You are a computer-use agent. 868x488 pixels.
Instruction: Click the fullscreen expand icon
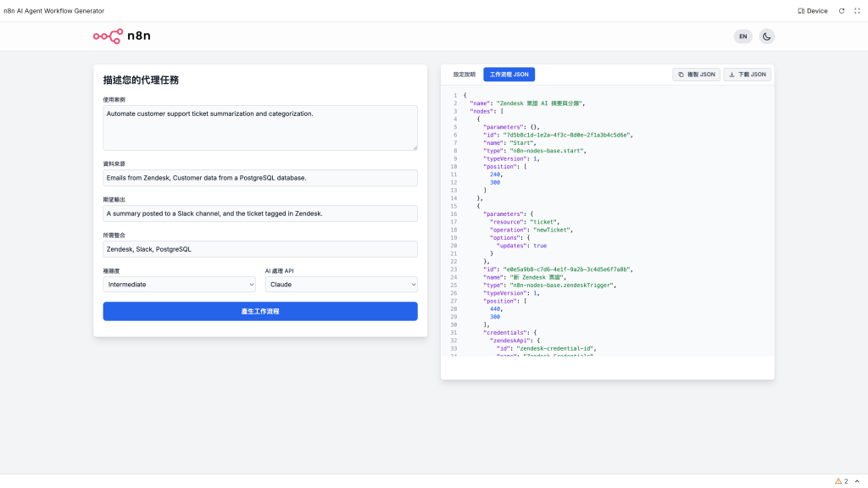pos(857,11)
